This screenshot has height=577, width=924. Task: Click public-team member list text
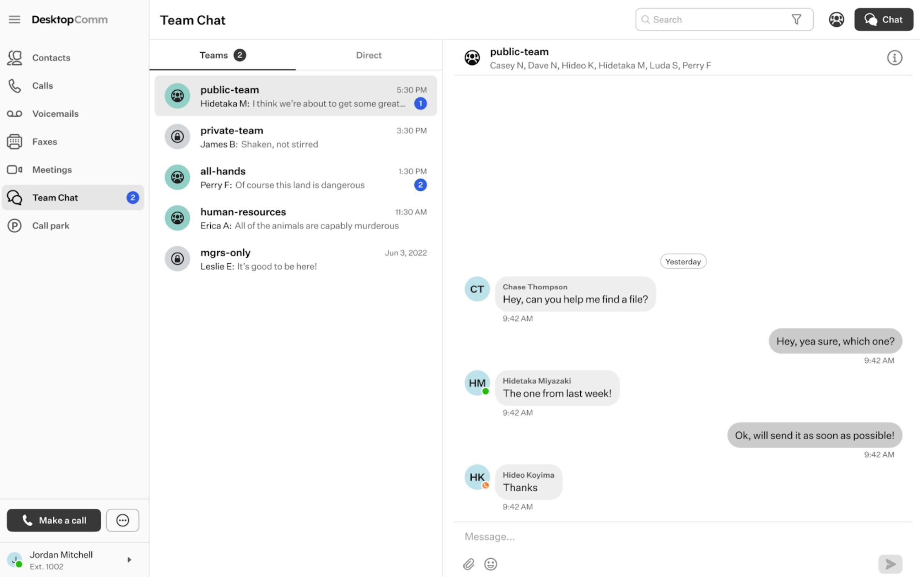pos(600,66)
